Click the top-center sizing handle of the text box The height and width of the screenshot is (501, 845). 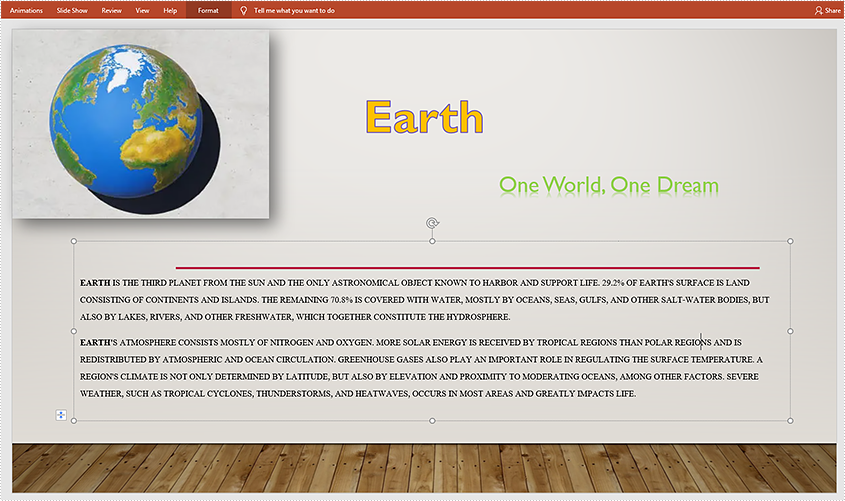(x=432, y=241)
